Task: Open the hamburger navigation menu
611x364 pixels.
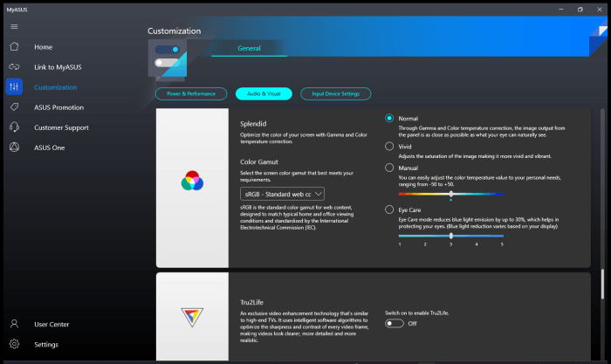Action: pyautogui.click(x=15, y=26)
